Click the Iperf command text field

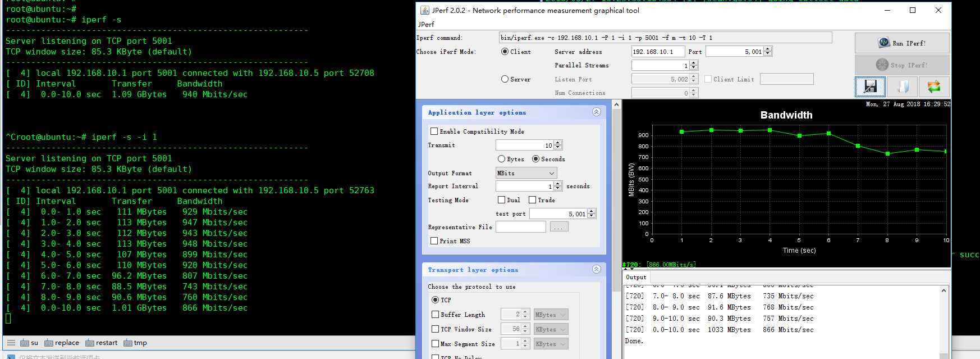pyautogui.click(x=665, y=38)
